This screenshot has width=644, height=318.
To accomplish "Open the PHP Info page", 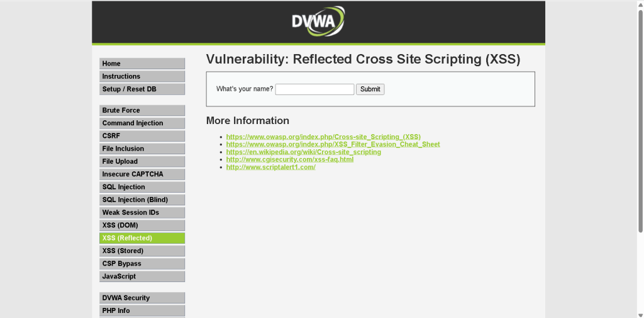I will pos(142,310).
